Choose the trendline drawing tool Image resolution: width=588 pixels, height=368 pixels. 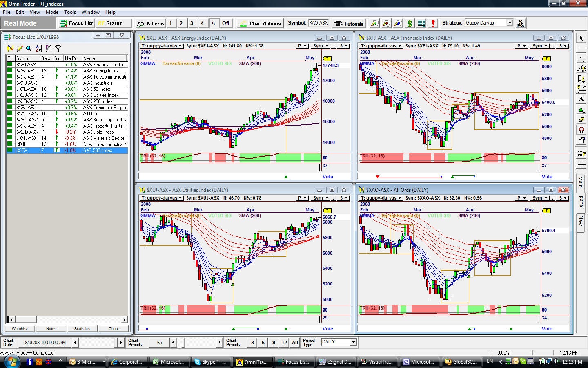[581, 58]
